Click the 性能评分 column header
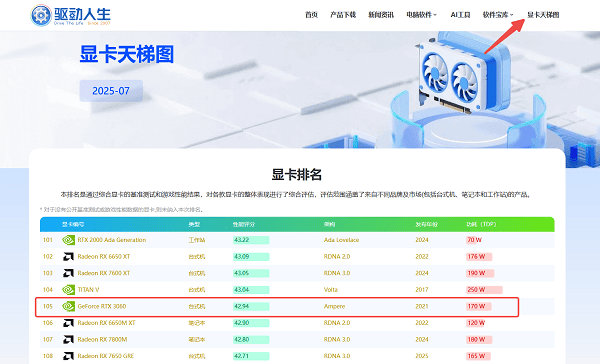The width and height of the screenshot is (600, 364). [244, 224]
